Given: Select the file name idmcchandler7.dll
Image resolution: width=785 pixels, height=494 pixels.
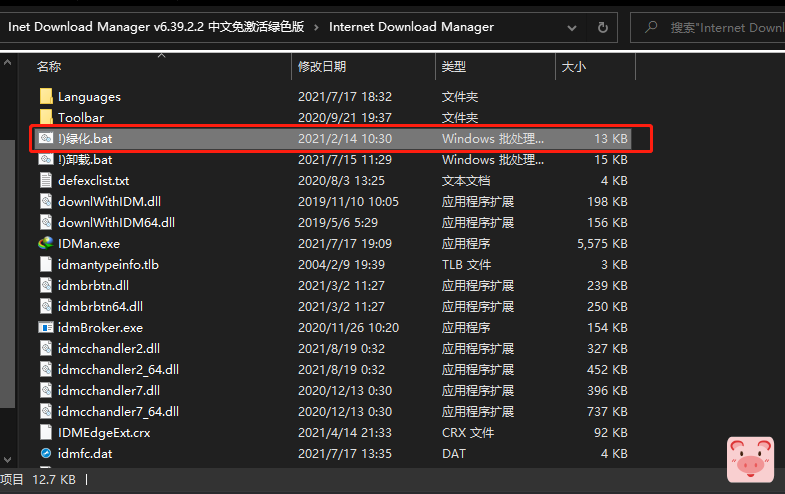Looking at the screenshot, I should 109,391.
